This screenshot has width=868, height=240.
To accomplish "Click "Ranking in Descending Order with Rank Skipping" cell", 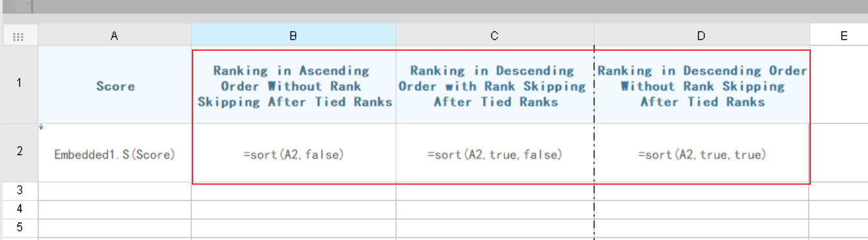I will [x=495, y=85].
